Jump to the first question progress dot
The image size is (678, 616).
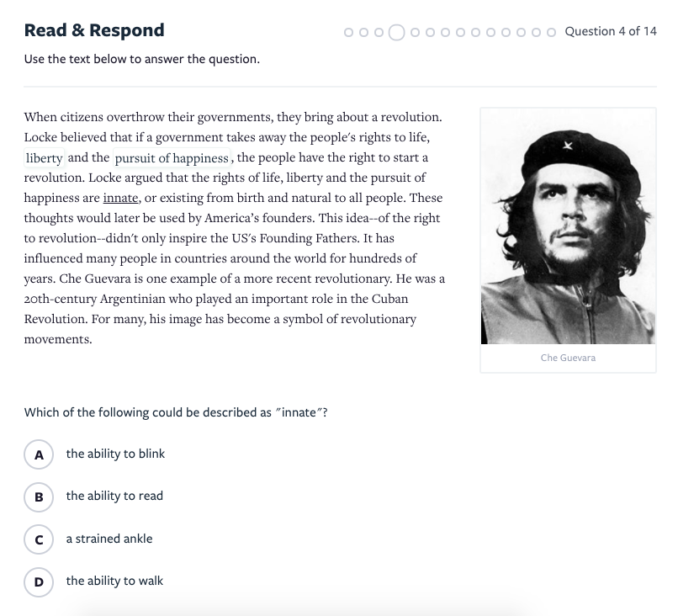[x=349, y=33]
